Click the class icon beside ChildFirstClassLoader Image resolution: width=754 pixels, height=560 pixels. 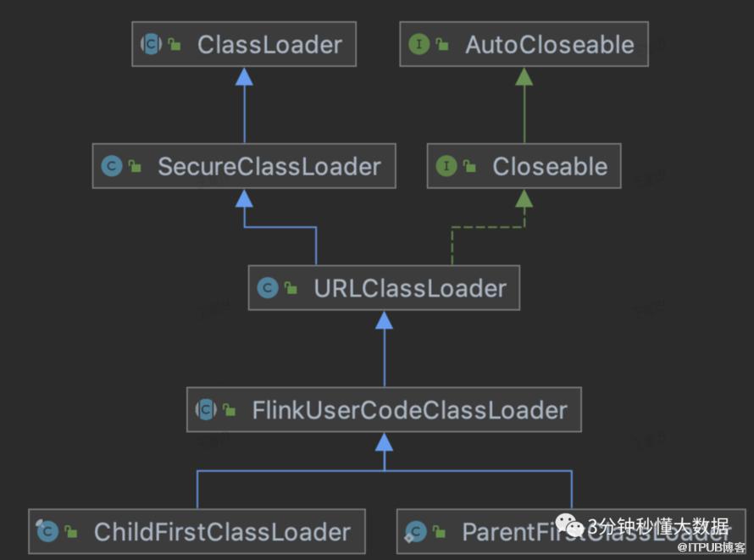[x=47, y=532]
